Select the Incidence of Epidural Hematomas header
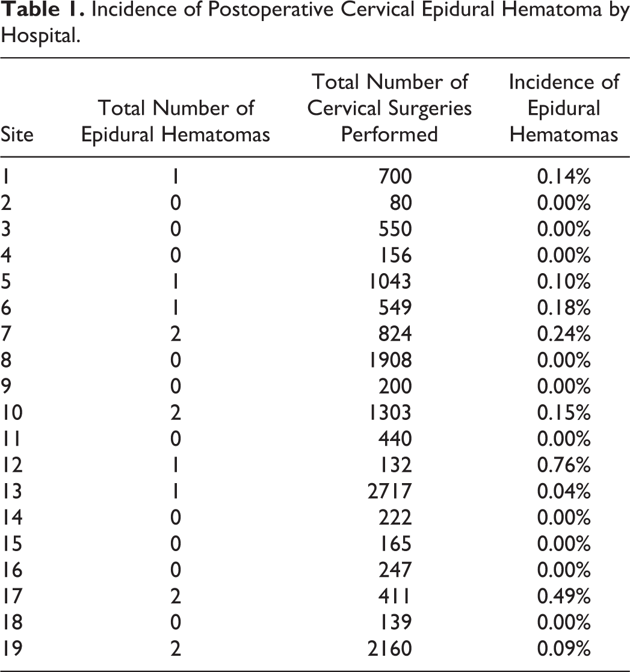The width and height of the screenshot is (630, 672). tap(564, 108)
